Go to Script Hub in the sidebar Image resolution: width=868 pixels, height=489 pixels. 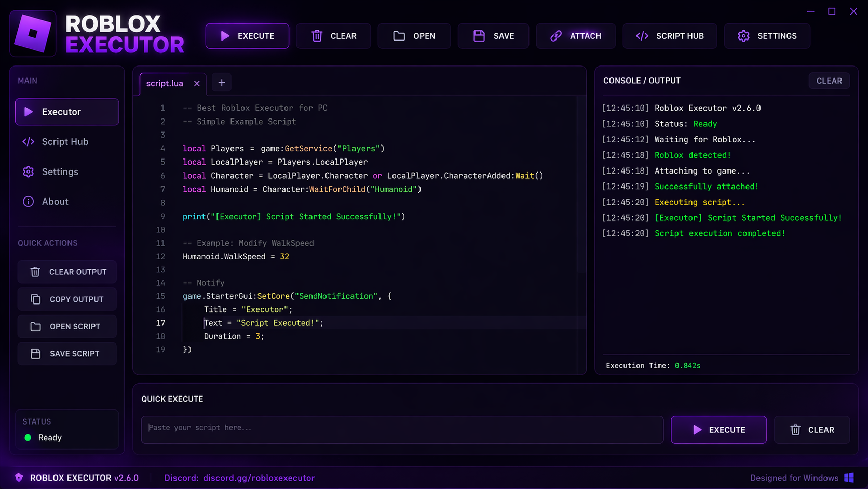tap(67, 142)
